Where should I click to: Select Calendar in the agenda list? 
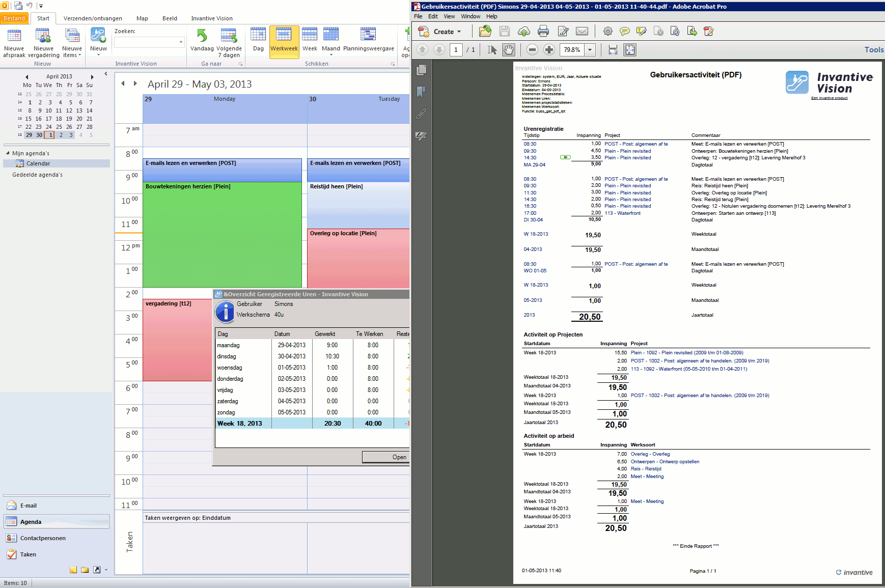[x=57, y=163]
